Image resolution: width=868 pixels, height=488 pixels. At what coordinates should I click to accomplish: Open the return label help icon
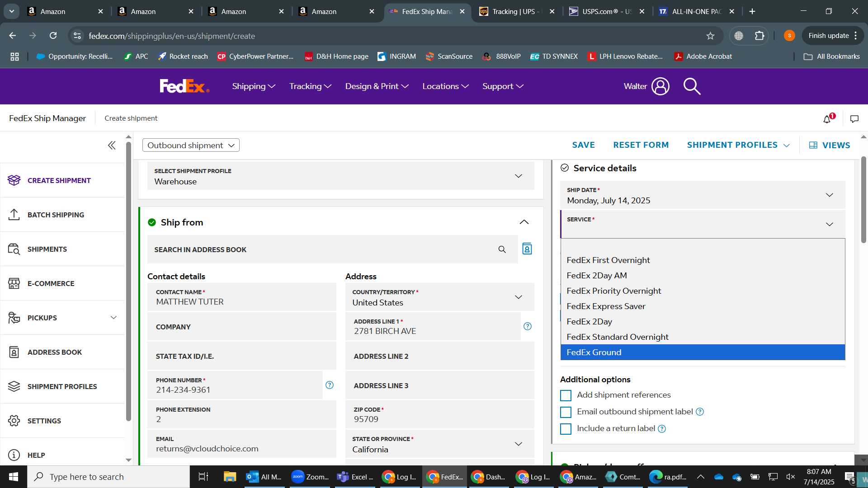pos(662,429)
